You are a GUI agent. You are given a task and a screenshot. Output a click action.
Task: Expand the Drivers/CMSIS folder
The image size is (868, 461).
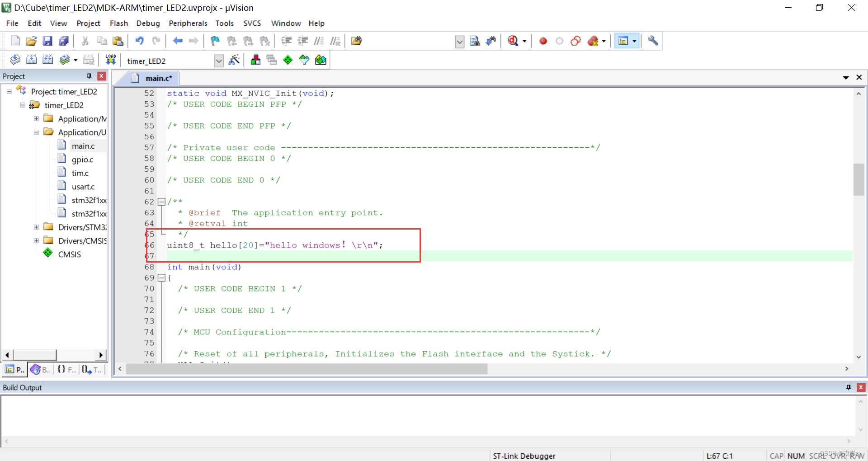point(36,240)
